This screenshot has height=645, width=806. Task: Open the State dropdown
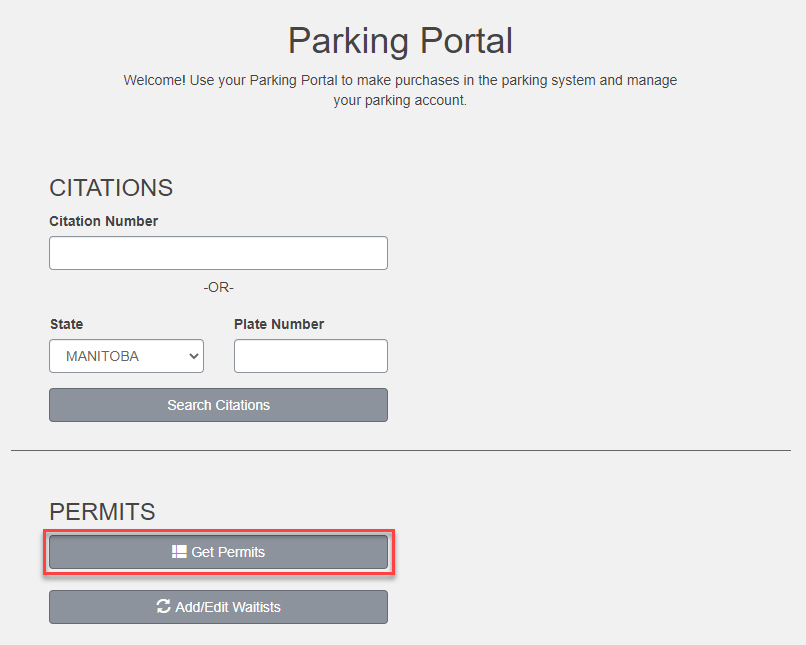(126, 356)
